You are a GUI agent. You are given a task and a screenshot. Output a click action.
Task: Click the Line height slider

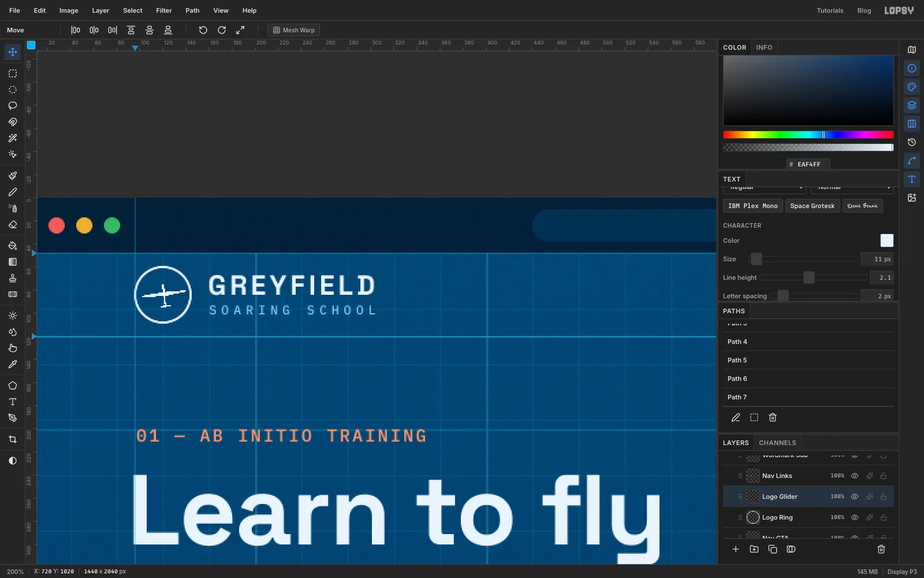[813, 277]
